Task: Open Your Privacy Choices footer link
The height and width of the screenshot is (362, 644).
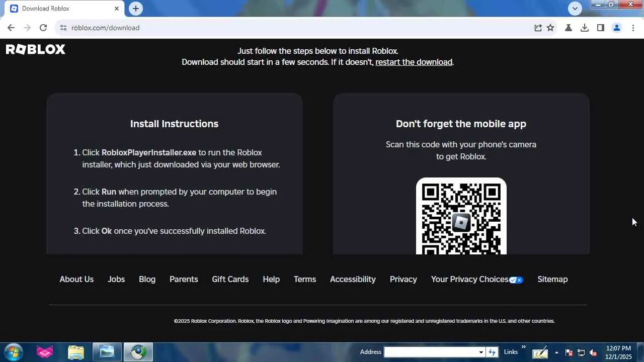Action: pos(477,280)
